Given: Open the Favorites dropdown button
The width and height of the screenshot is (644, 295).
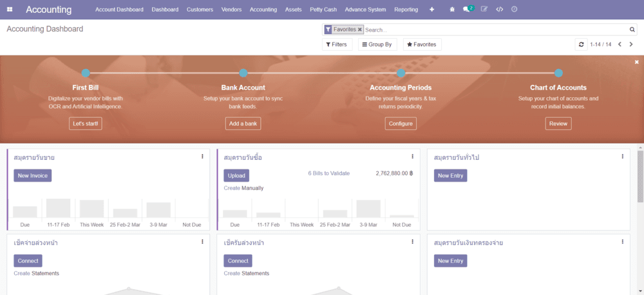Looking at the screenshot, I should 422,44.
